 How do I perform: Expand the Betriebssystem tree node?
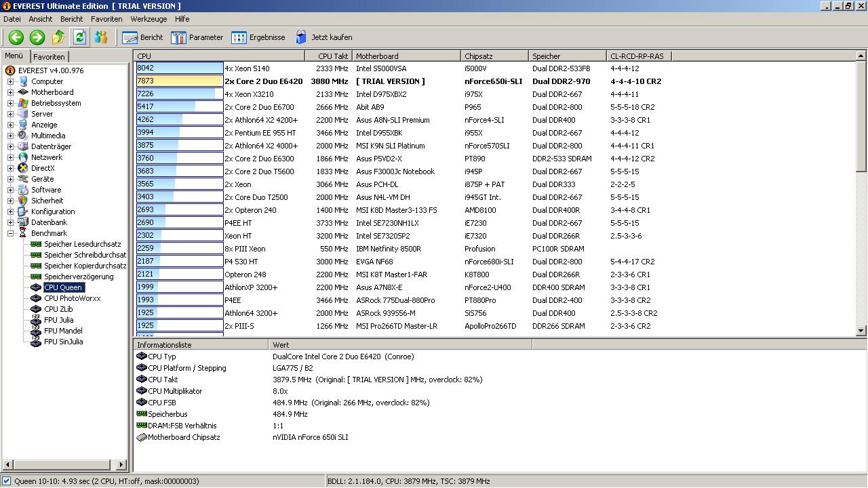coord(11,103)
